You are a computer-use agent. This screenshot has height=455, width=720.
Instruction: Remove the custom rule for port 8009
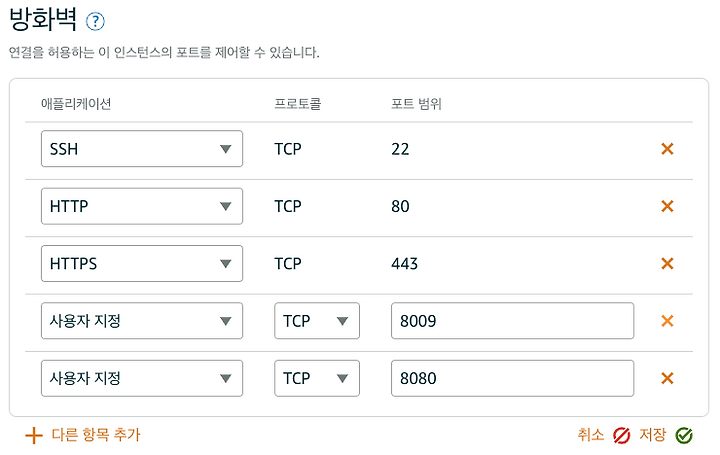667,321
